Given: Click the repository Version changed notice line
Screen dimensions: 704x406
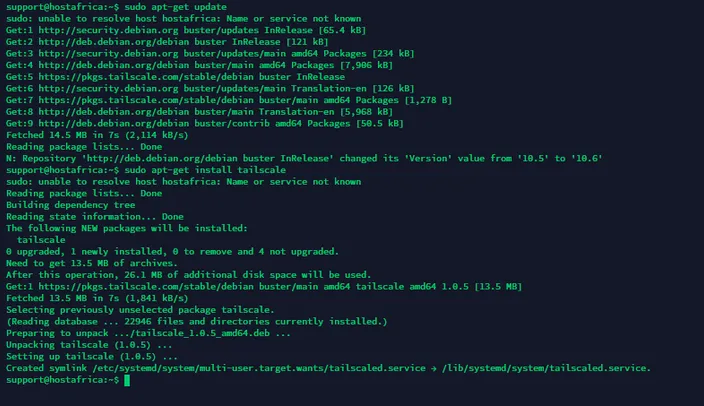Looking at the screenshot, I should pos(304,159).
